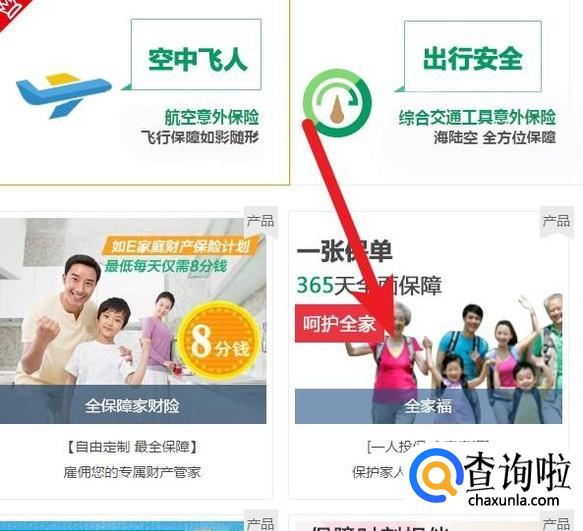Click the blue airplane icon
This screenshot has height=531, width=583.
click(64, 95)
